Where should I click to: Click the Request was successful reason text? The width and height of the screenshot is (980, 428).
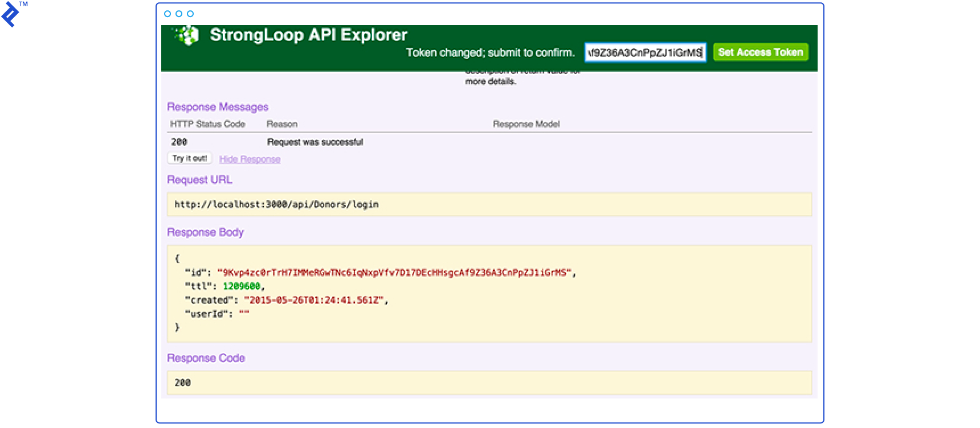point(315,142)
